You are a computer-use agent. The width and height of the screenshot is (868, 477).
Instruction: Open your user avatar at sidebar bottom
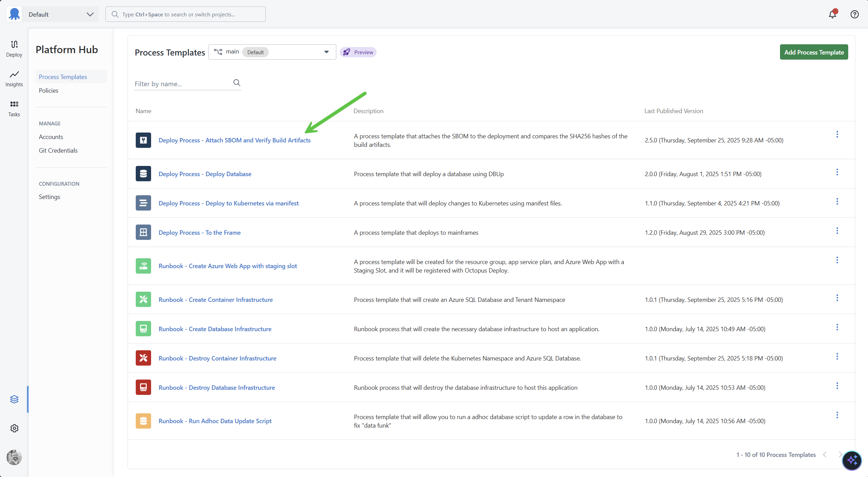click(x=14, y=457)
